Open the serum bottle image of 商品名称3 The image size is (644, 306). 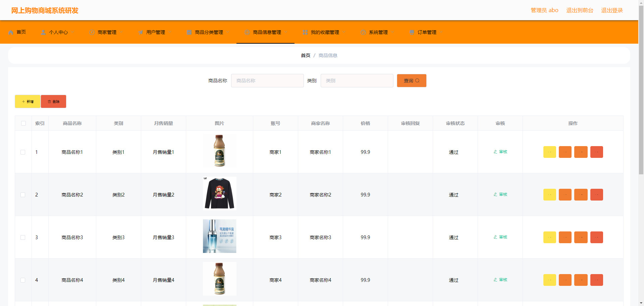pyautogui.click(x=220, y=236)
